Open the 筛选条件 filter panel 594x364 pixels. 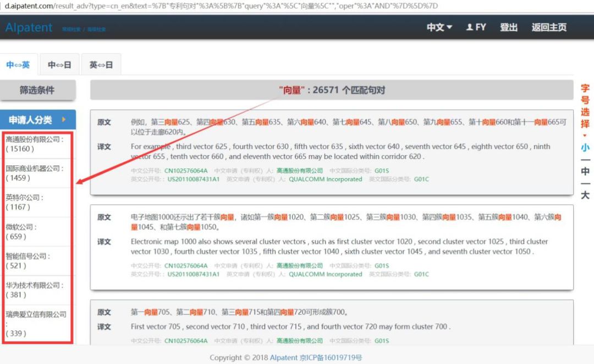pyautogui.click(x=37, y=90)
